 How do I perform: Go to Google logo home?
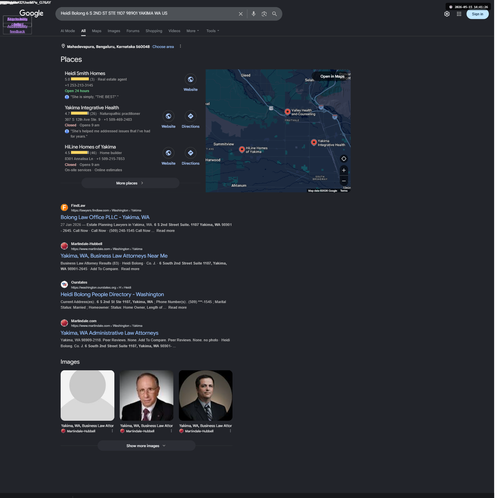pyautogui.click(x=31, y=13)
